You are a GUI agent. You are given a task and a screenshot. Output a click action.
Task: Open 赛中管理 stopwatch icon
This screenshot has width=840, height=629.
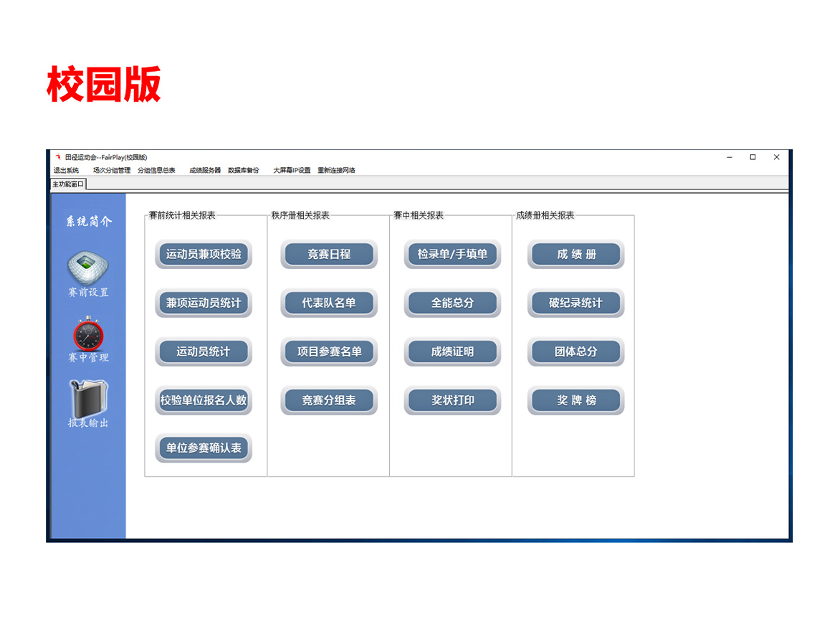click(87, 334)
